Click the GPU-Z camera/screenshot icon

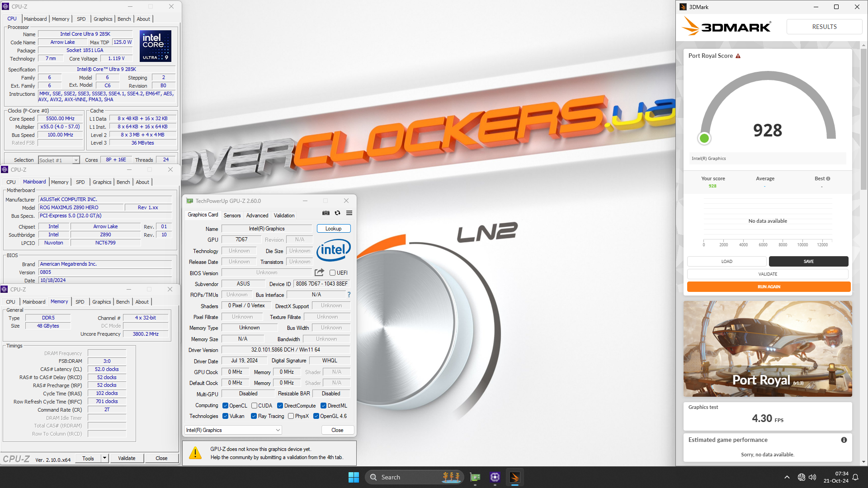coord(325,213)
